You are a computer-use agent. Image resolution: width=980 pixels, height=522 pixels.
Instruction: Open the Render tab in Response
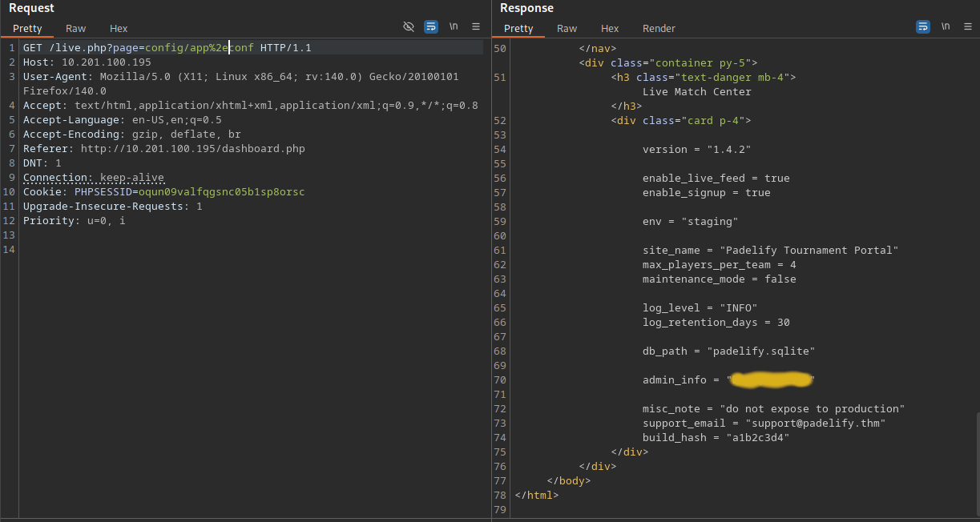(x=659, y=29)
